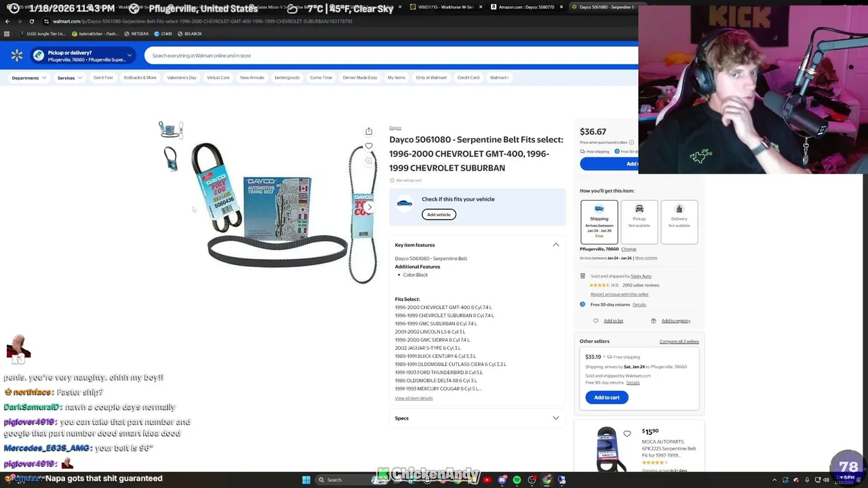The height and width of the screenshot is (488, 868).
Task: Open the Rollbacks & More nav item
Action: click(x=140, y=77)
